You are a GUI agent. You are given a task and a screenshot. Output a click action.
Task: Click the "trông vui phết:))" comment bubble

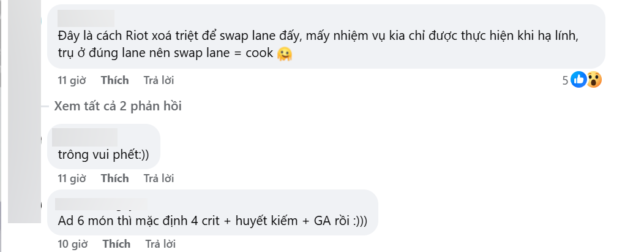pos(103,155)
